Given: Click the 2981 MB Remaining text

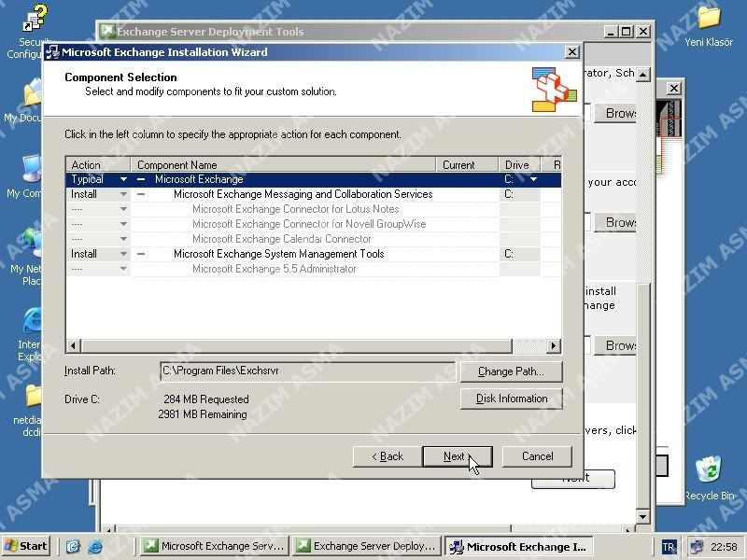Looking at the screenshot, I should (203, 414).
